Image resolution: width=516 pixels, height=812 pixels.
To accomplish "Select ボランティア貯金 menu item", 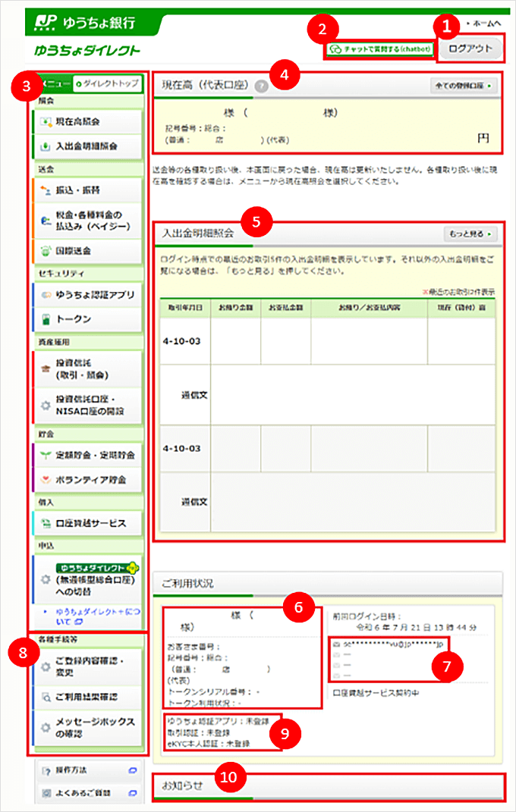I will coord(87,479).
